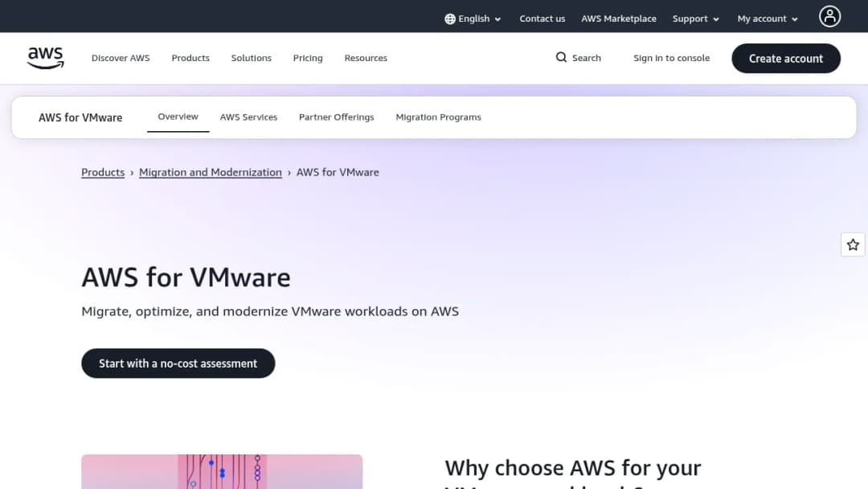Select the Overview tab

point(178,117)
